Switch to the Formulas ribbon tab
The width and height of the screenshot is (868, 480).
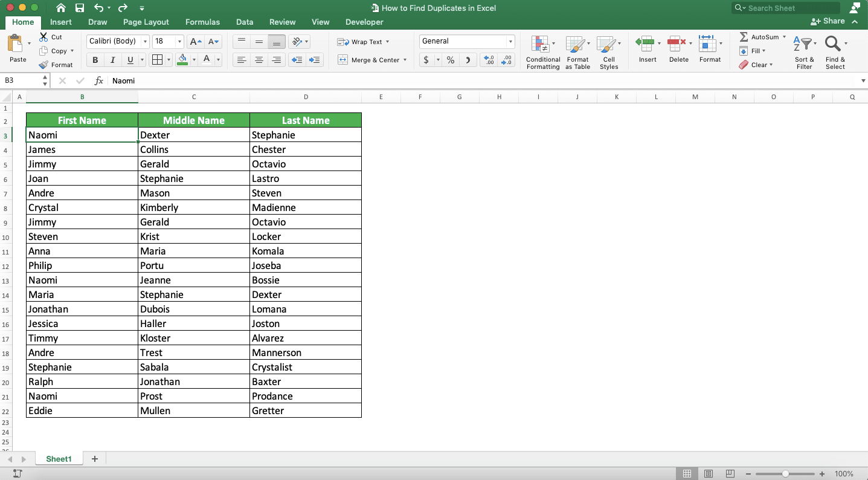(202, 22)
